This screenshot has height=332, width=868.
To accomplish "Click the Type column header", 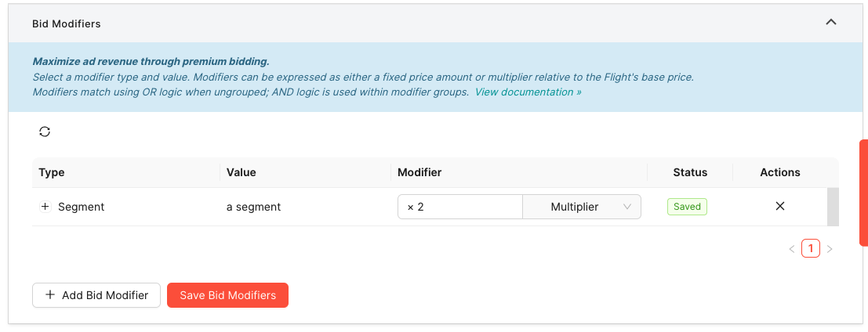I will tap(52, 172).
